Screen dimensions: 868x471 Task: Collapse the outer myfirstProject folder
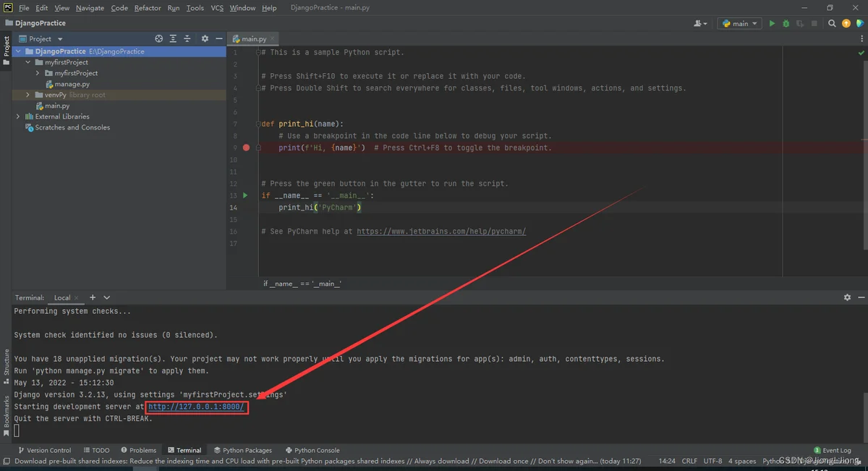pyautogui.click(x=28, y=62)
